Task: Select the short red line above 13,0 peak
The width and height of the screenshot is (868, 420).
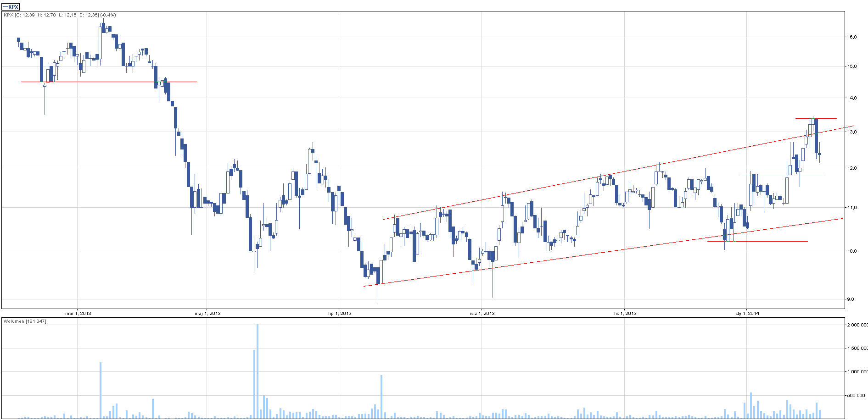Action: pyautogui.click(x=816, y=119)
